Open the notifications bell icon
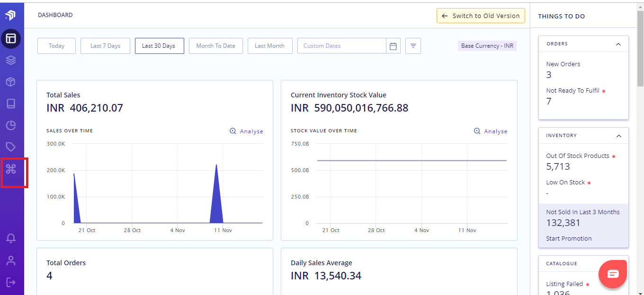This screenshot has height=295, width=644. tap(11, 239)
